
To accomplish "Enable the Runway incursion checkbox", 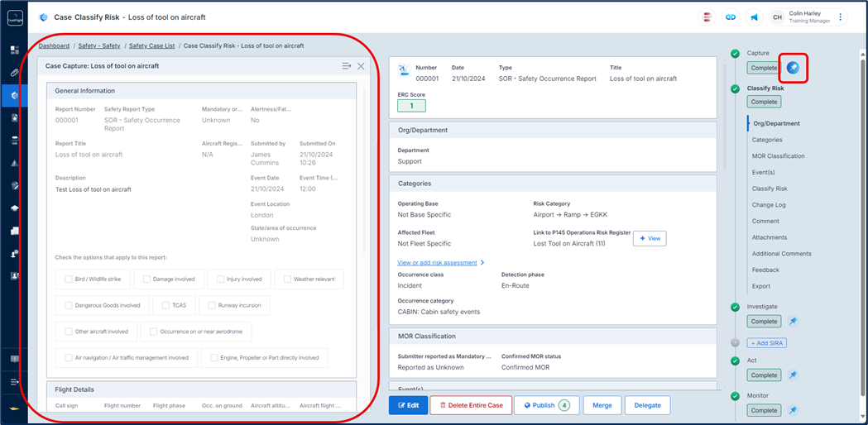I will [x=212, y=306].
